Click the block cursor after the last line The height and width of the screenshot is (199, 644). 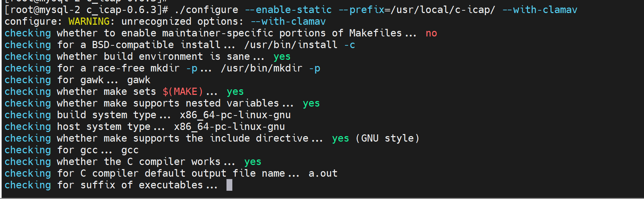[229, 185]
